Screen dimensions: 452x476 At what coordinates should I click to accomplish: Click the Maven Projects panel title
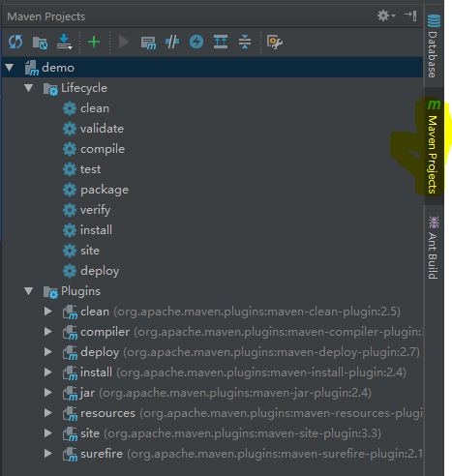[x=46, y=16]
